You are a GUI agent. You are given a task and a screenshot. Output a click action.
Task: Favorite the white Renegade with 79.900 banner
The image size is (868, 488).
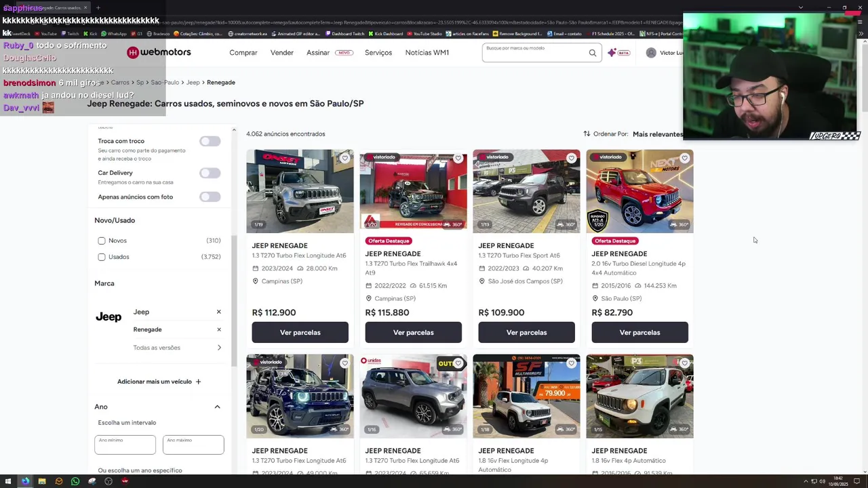571,363
